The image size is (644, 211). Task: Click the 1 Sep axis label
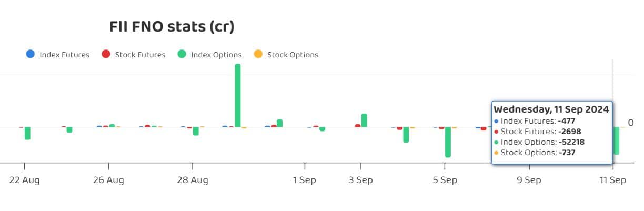click(x=304, y=180)
